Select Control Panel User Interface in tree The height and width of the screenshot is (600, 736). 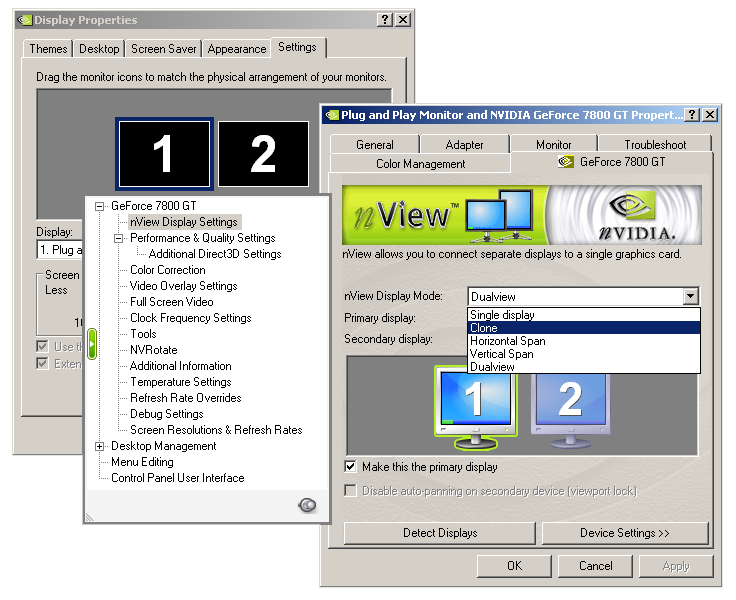click(178, 478)
